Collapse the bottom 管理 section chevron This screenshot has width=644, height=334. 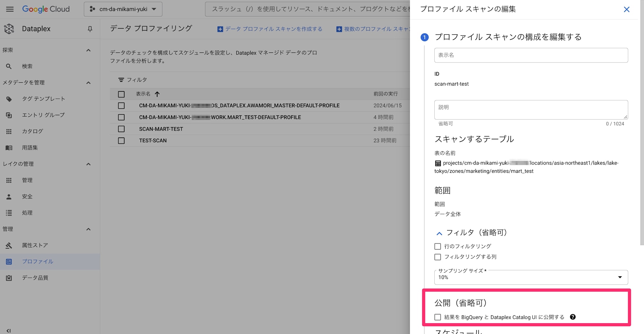point(89,229)
